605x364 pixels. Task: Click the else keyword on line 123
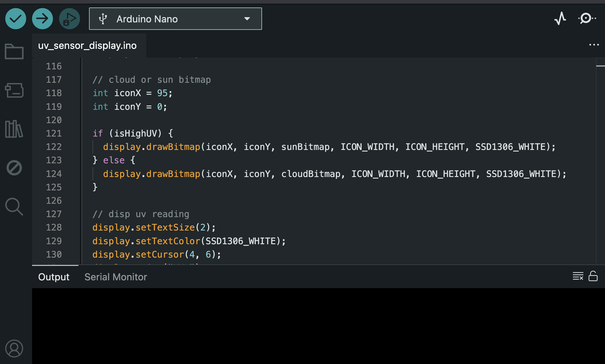point(114,160)
